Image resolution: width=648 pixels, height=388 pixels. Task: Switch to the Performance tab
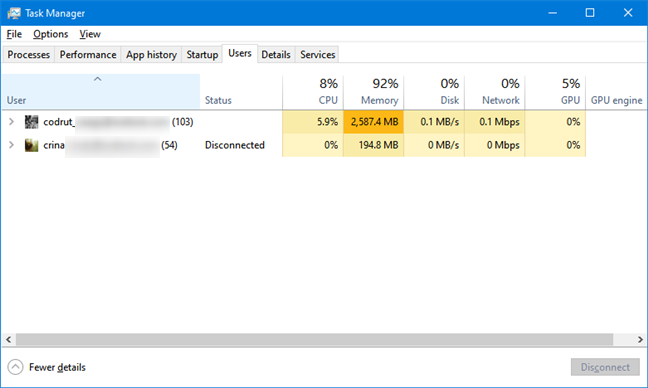[x=88, y=55]
